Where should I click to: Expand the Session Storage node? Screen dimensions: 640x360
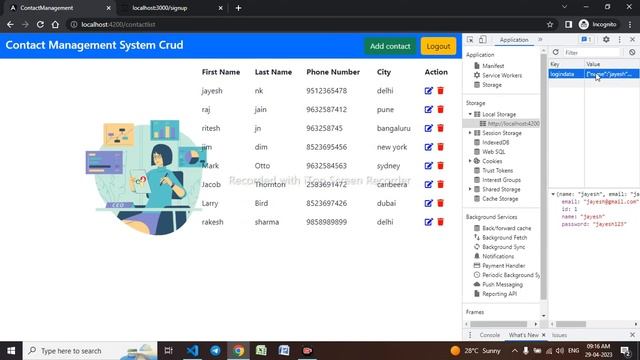pyautogui.click(x=470, y=133)
